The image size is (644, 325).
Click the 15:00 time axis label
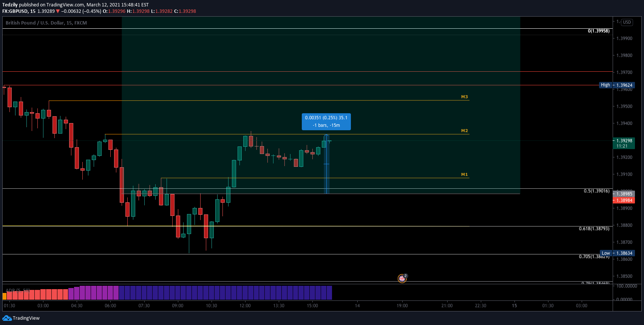[x=312, y=306]
